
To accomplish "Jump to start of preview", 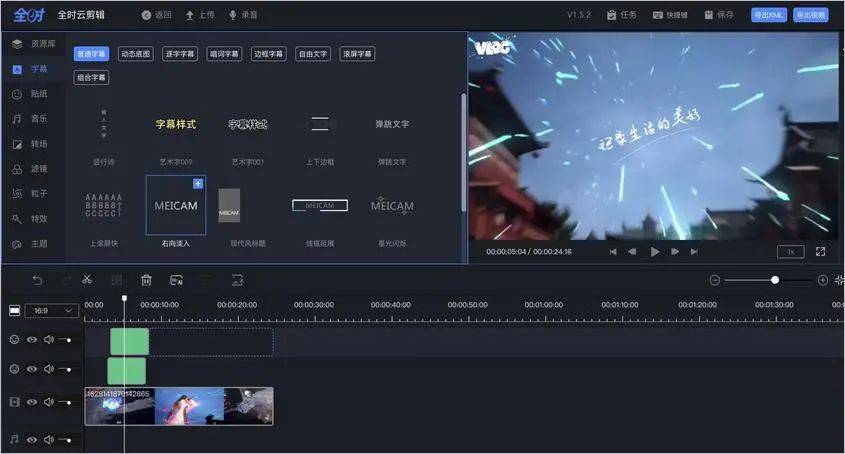I will [x=613, y=251].
